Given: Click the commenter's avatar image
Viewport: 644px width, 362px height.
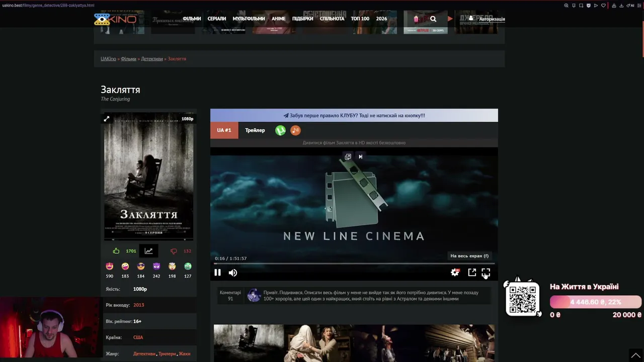Looking at the screenshot, I should pyautogui.click(x=254, y=296).
